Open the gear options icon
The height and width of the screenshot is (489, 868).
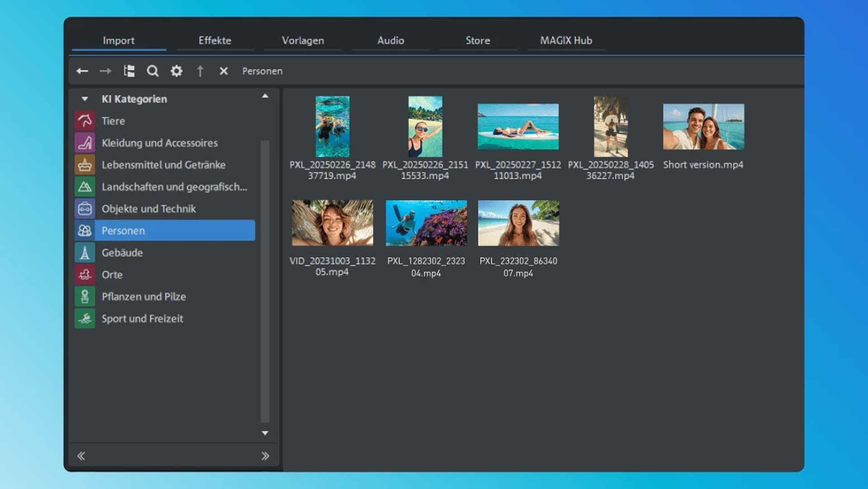coord(176,71)
